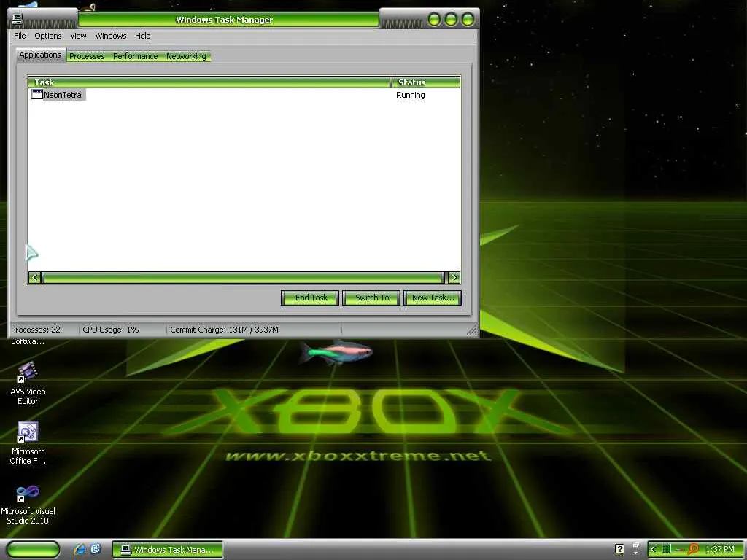Select the NeonTetra task row
The width and height of the screenshot is (747, 560).
(x=244, y=95)
